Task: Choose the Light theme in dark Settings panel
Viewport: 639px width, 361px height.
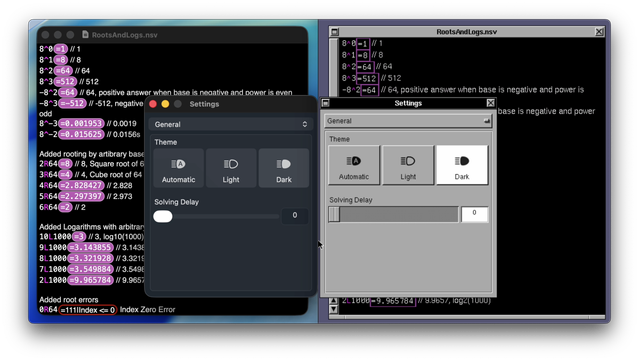Action: coord(231,168)
